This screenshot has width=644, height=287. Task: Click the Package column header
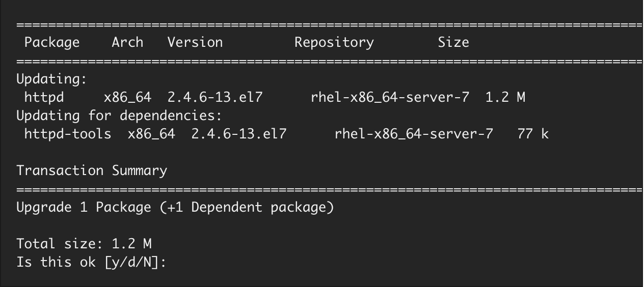click(x=52, y=42)
